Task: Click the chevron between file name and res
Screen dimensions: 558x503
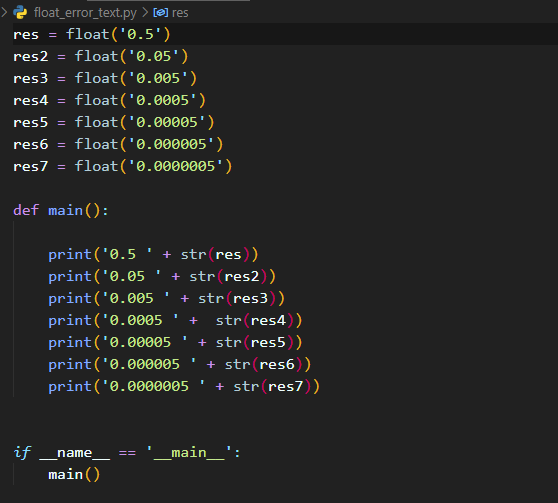Action: tap(145, 12)
